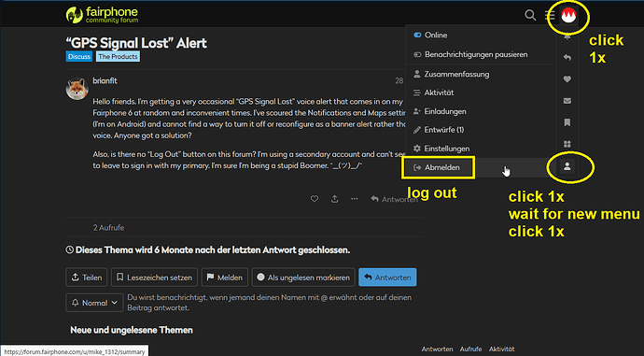The image size is (644, 356).
Task: Click the Teilen button
Action: point(86,278)
